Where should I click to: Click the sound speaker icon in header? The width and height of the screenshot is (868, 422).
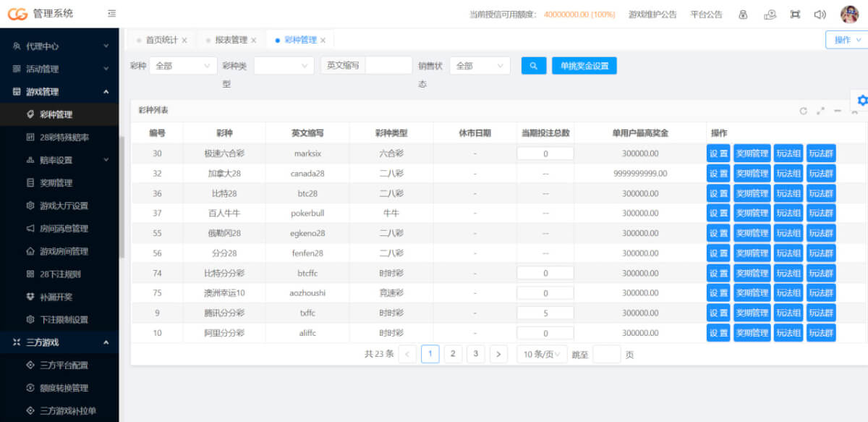820,14
